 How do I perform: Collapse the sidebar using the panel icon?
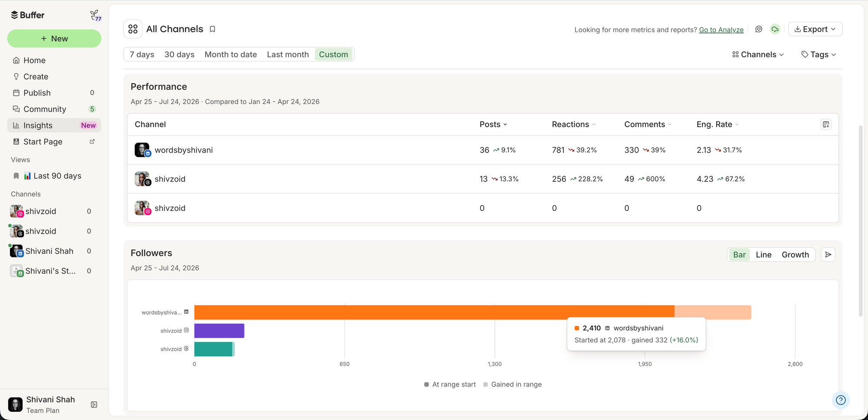coord(94,405)
